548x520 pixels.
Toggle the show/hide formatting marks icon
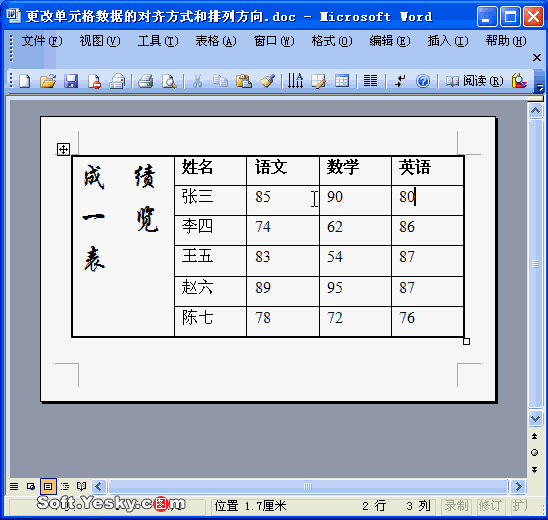[x=399, y=81]
